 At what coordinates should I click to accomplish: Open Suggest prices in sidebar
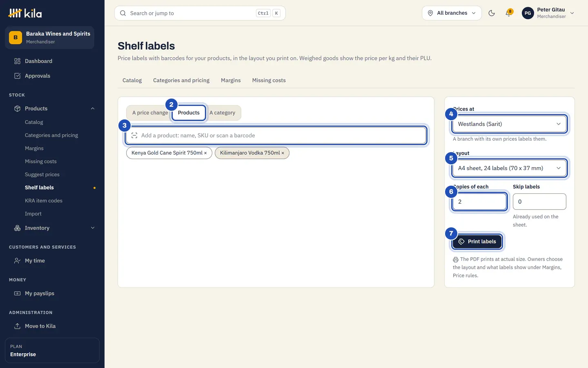42,175
